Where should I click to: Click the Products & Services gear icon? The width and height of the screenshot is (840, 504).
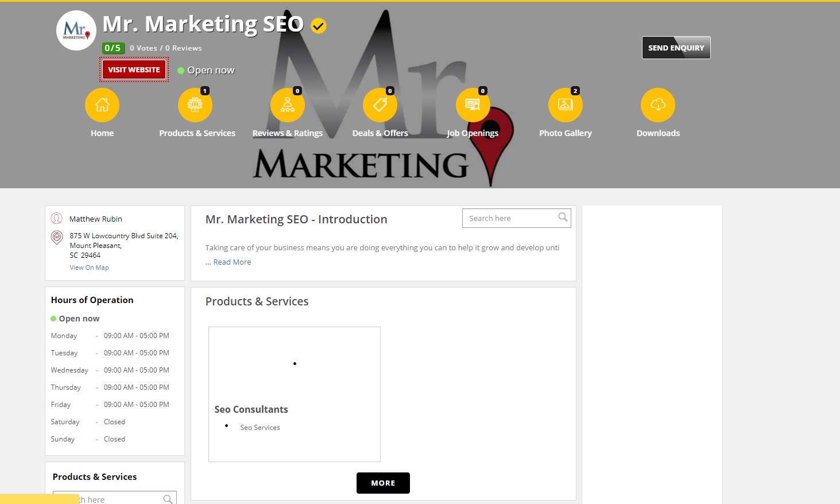195,105
